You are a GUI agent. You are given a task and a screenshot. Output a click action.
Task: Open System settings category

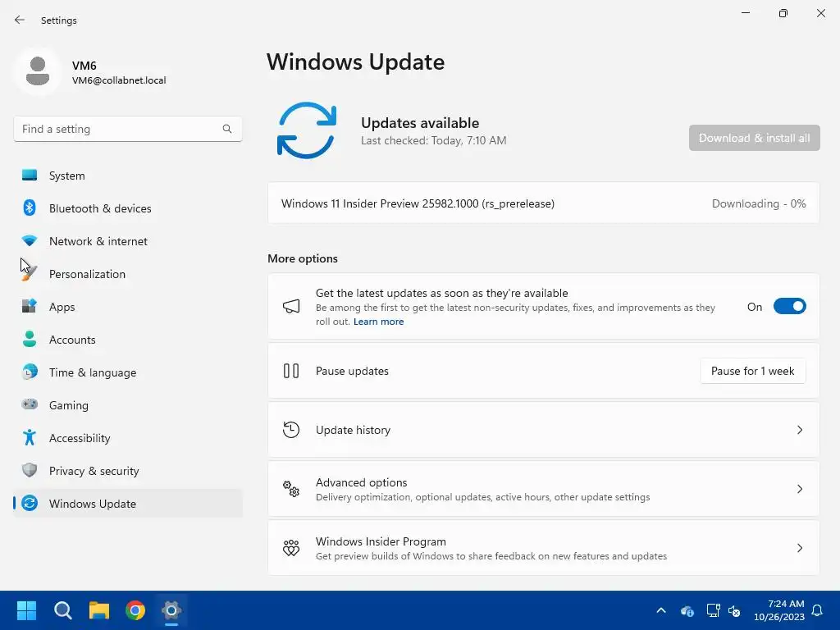(x=128, y=176)
